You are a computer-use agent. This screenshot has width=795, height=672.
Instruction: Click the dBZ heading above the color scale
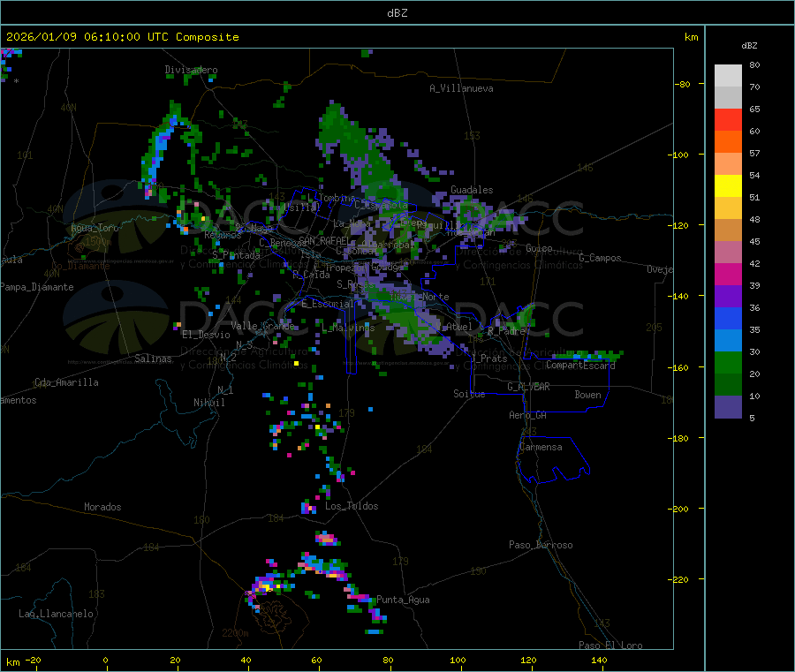(x=749, y=46)
